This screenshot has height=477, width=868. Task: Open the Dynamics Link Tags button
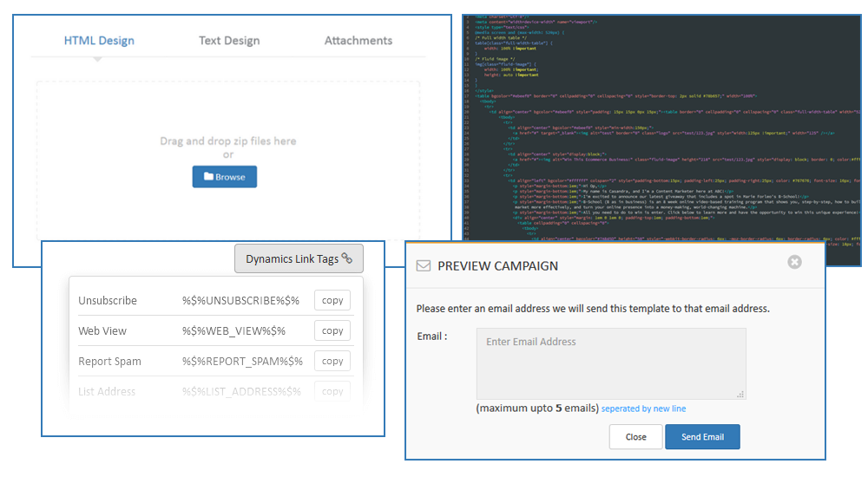click(x=299, y=258)
